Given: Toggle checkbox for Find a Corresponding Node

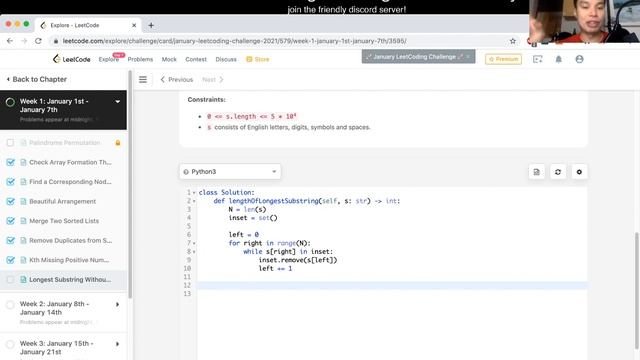Looking at the screenshot, I should 11,182.
